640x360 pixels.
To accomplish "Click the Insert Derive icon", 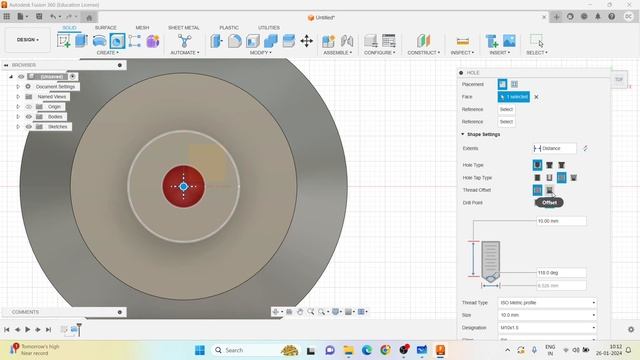I will point(491,41).
